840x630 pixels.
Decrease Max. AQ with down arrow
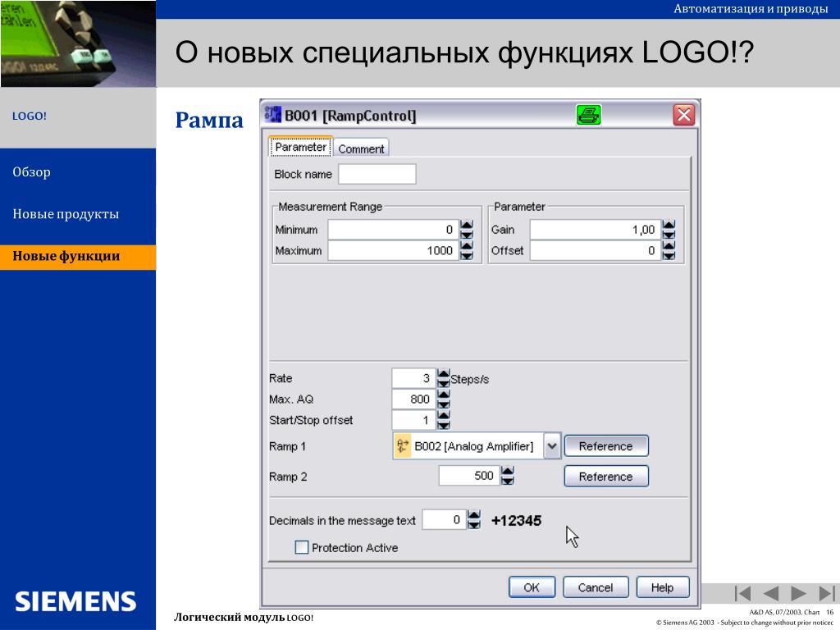coord(444,404)
